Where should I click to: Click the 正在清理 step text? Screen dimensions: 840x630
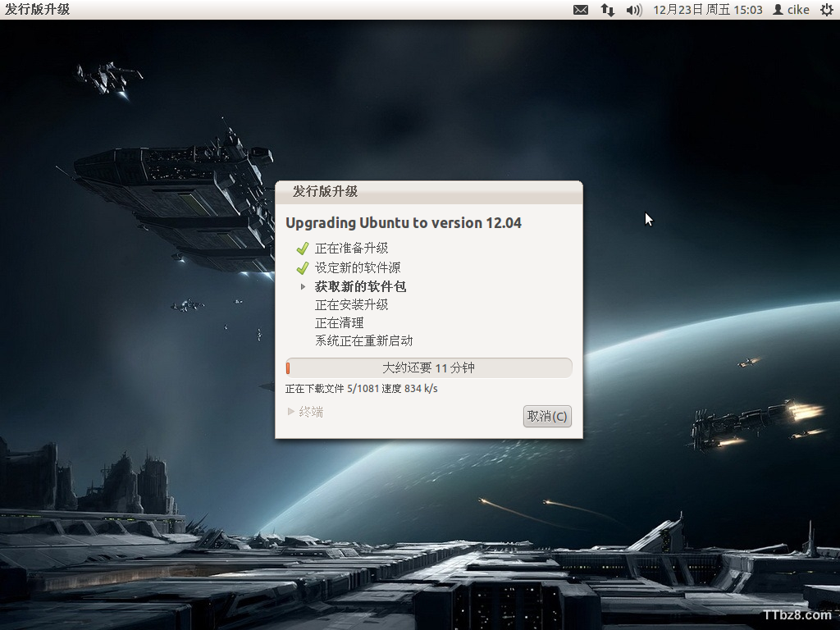(339, 322)
